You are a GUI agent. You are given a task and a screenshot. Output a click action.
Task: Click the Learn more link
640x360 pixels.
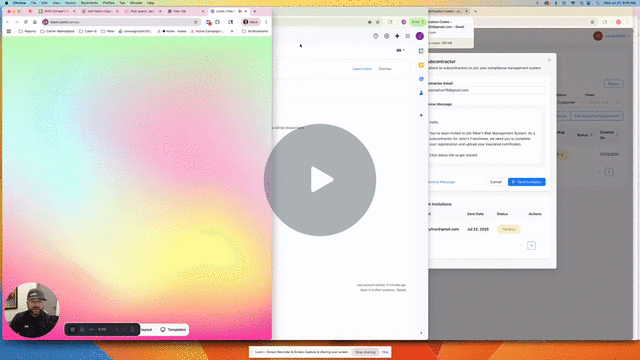coord(362,69)
